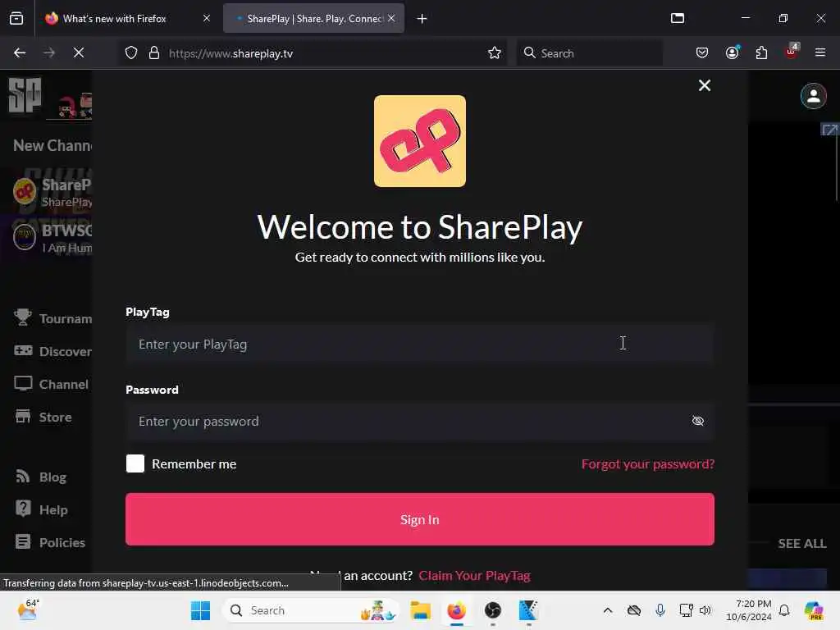
Task: Open uBlock Origin extension icon
Action: click(x=792, y=52)
